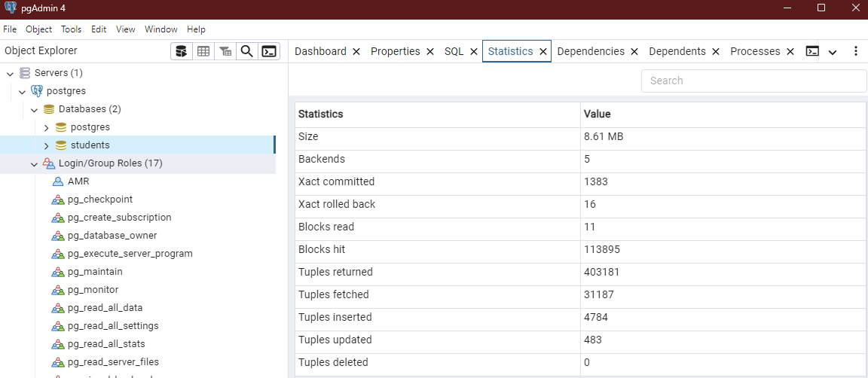This screenshot has width=868, height=378.
Task: Close the Properties tab
Action: click(430, 51)
